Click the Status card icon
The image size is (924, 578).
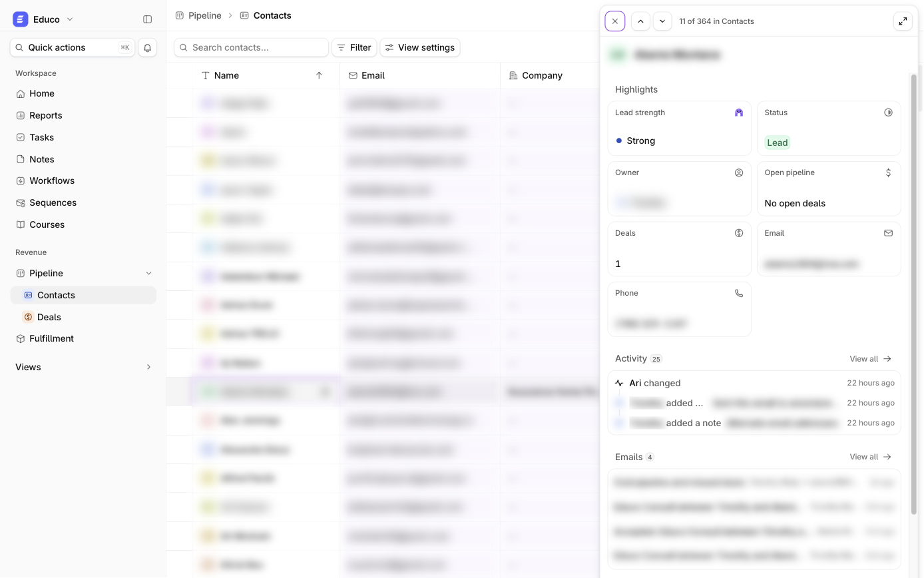click(888, 113)
